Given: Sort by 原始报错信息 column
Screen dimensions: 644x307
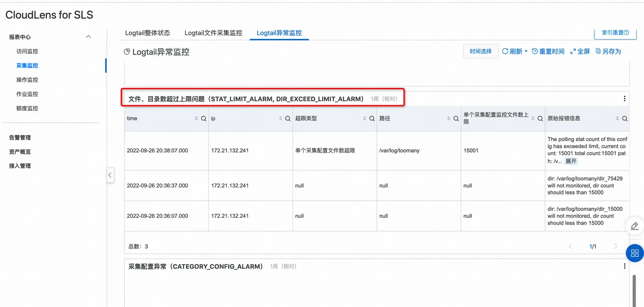Looking at the screenshot, I should coord(617,119).
